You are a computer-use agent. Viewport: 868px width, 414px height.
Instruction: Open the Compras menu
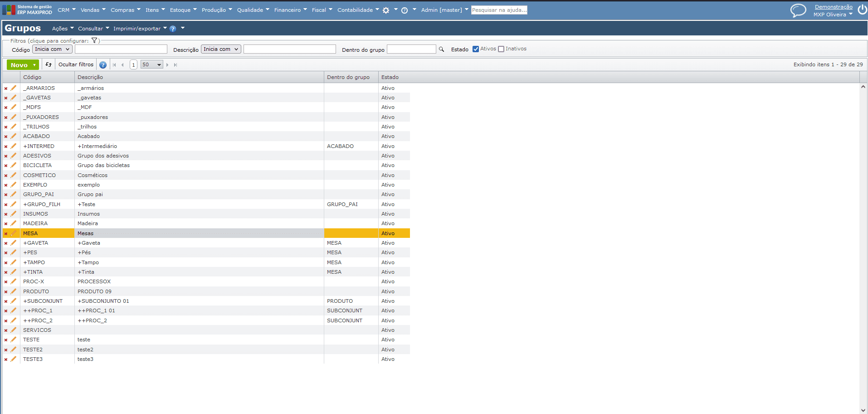(126, 10)
